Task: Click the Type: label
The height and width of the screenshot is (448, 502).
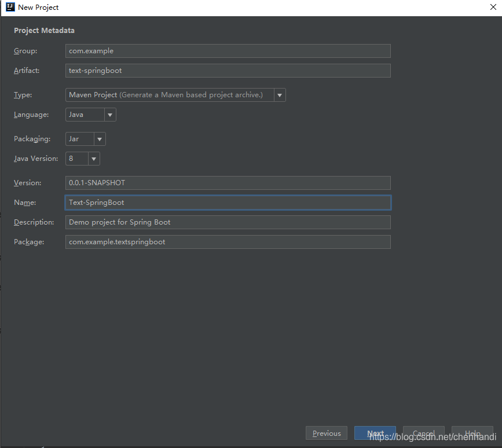Action: pos(23,95)
